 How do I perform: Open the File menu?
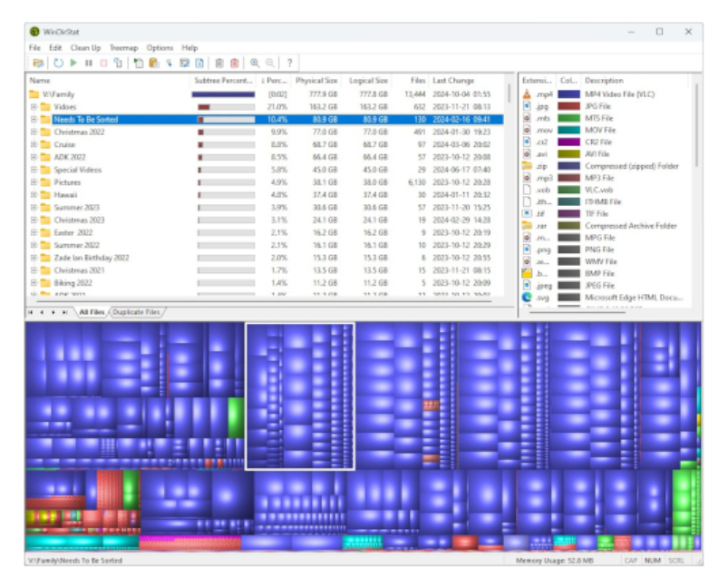tap(34, 48)
